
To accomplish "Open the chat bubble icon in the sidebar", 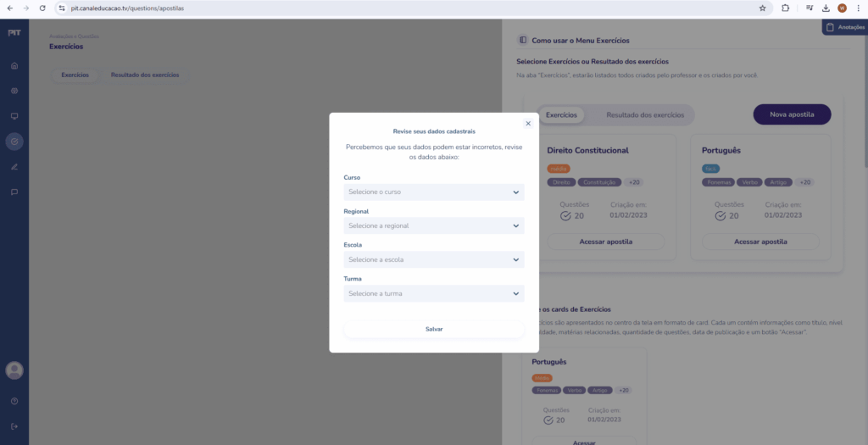I will tap(14, 192).
